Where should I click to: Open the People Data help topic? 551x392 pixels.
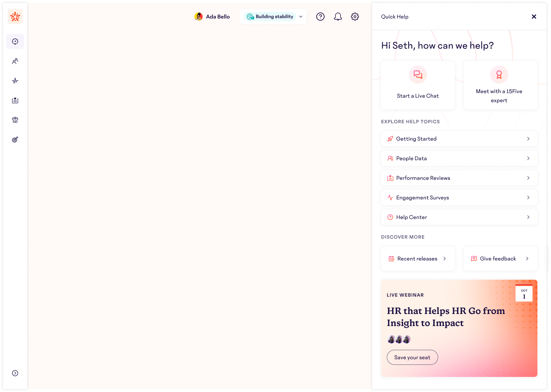(459, 158)
